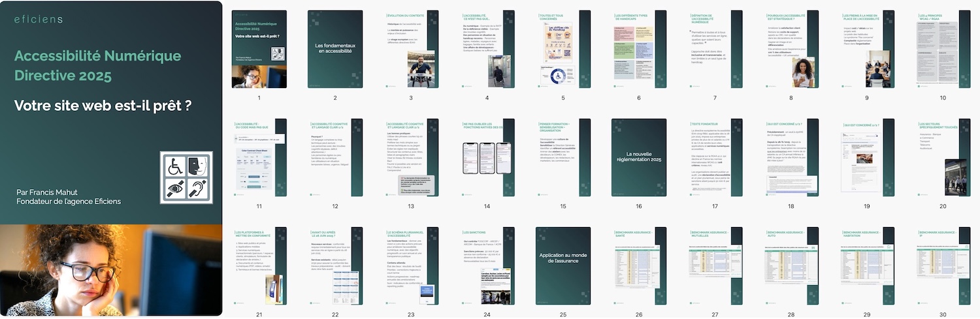Viewport: 980px width, 319px height.
Task: Go to 'La nouvelle réglementation 2025' section slide
Action: click(638, 158)
